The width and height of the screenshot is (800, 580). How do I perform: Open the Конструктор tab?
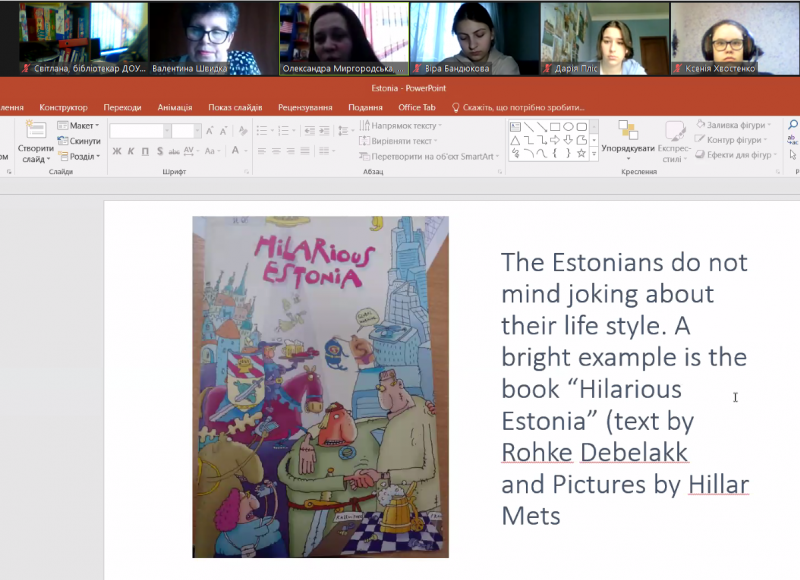63,108
